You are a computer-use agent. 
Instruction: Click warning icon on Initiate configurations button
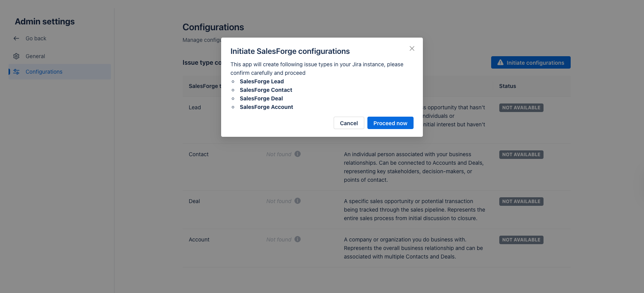(500, 62)
